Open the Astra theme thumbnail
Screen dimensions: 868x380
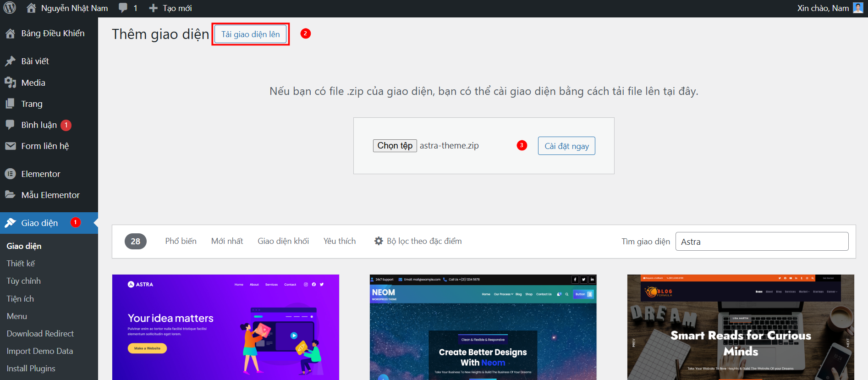coord(225,327)
